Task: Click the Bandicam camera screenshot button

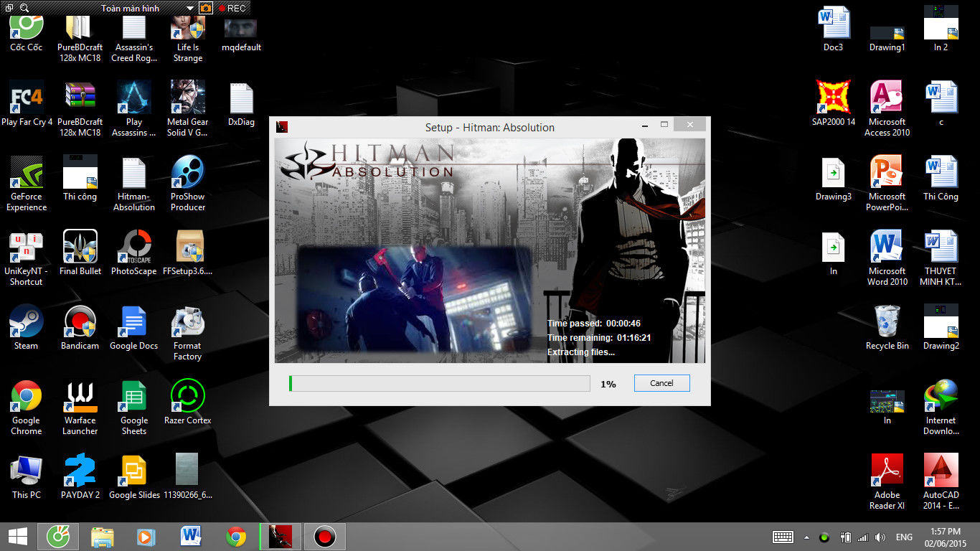Action: [x=206, y=9]
